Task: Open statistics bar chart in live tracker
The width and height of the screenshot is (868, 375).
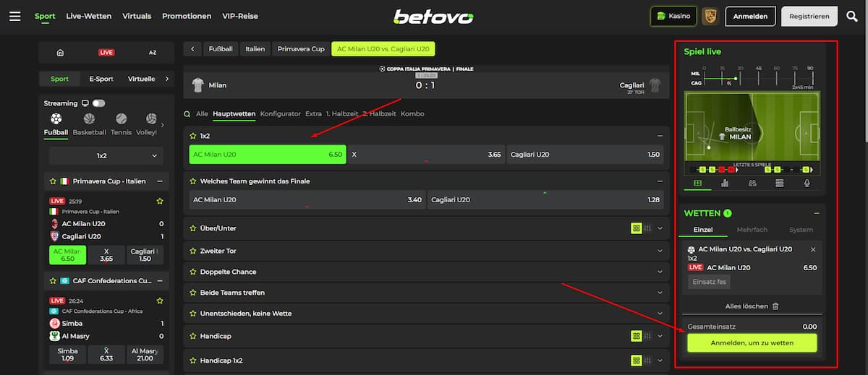Action: [725, 184]
